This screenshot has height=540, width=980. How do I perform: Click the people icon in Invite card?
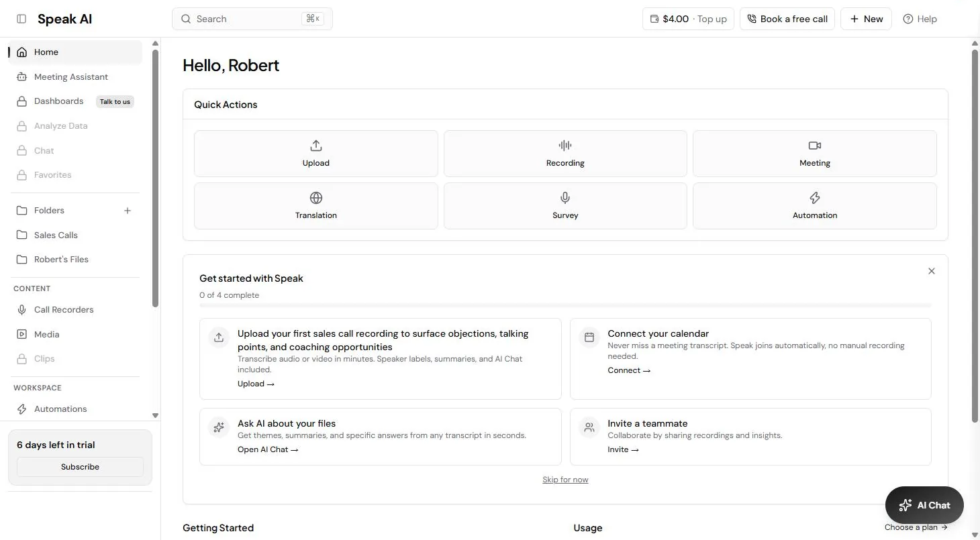point(589,427)
